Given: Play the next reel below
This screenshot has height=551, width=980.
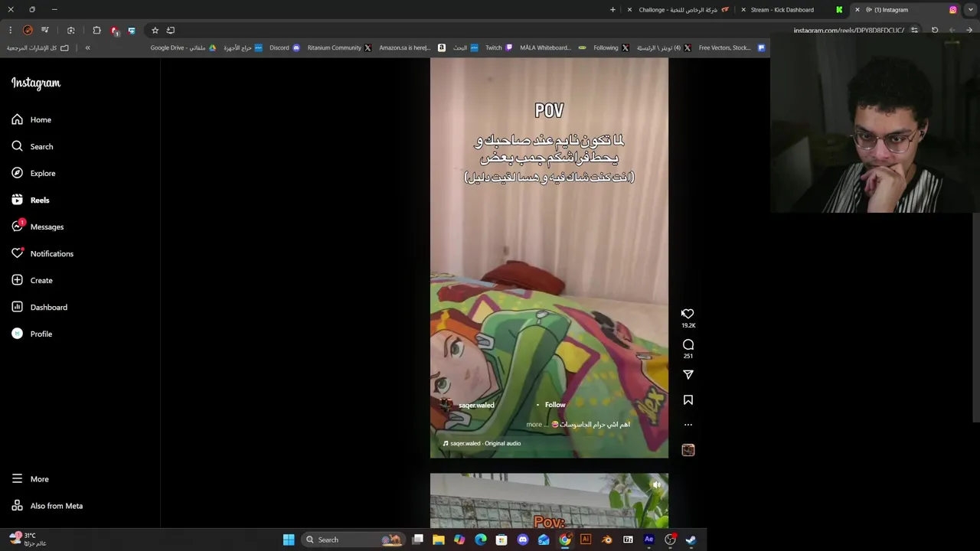Looking at the screenshot, I should pos(549,501).
